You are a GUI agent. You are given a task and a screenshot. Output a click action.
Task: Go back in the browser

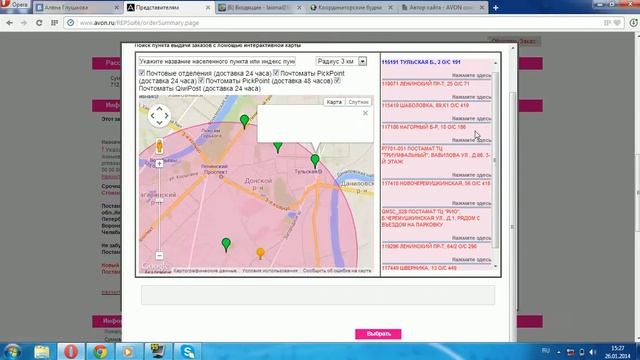pyautogui.click(x=9, y=23)
